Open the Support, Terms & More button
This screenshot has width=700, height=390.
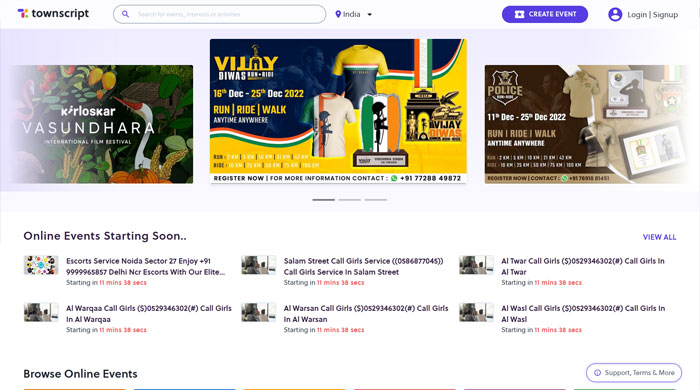(x=634, y=373)
